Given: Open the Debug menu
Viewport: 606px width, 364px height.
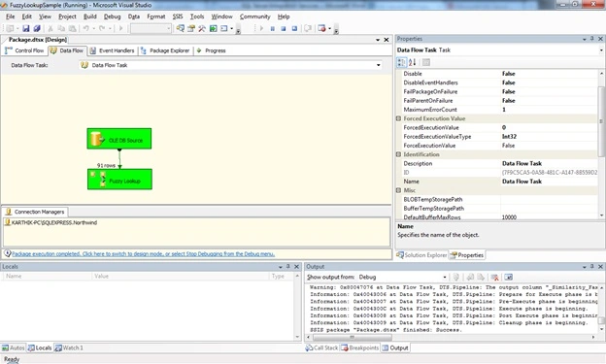Looking at the screenshot, I should pos(112,17).
